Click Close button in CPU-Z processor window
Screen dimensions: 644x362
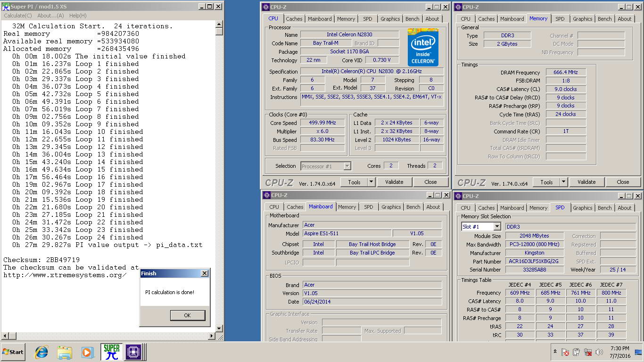click(x=430, y=182)
